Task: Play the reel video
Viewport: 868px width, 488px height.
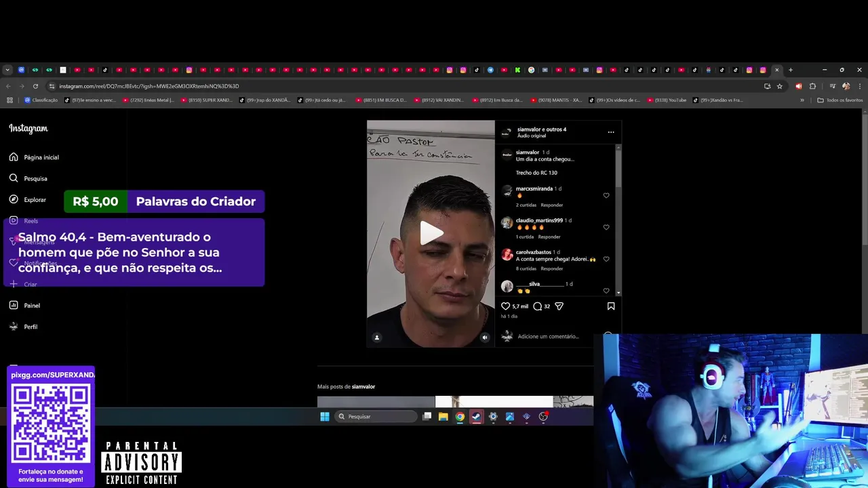Action: [431, 234]
